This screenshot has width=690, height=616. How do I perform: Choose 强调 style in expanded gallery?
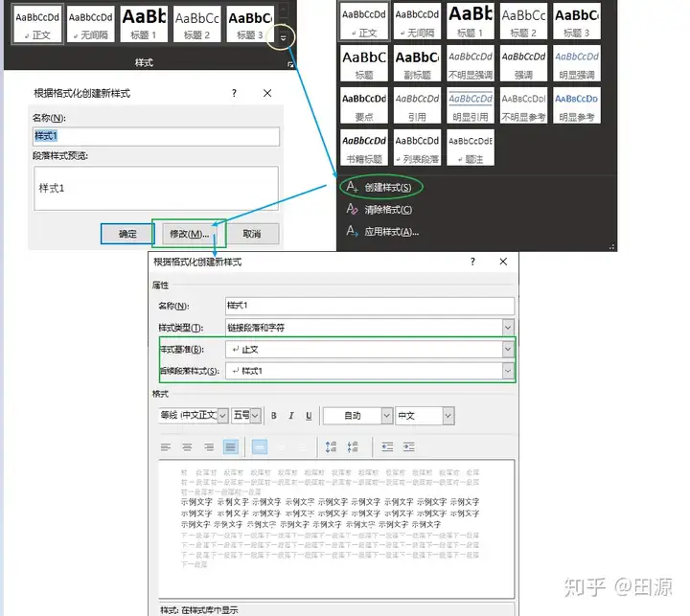click(523, 63)
